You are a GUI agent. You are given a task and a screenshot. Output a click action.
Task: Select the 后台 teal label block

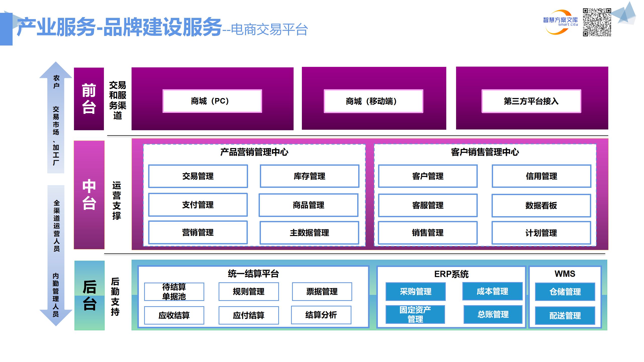click(89, 295)
